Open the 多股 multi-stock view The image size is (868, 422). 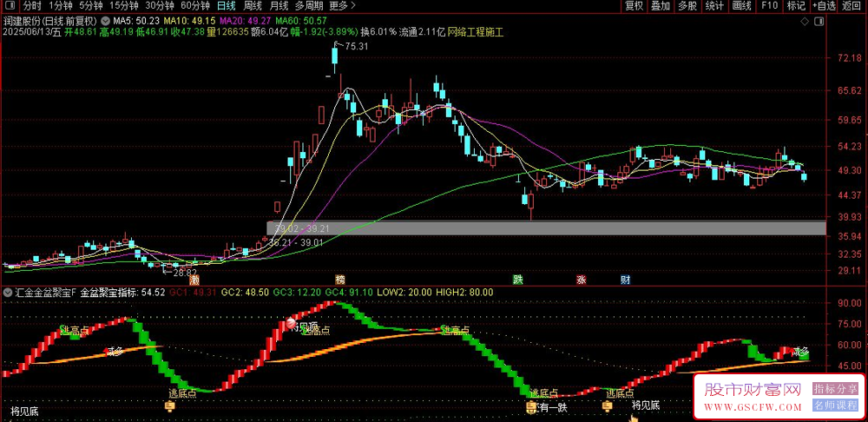coord(687,6)
